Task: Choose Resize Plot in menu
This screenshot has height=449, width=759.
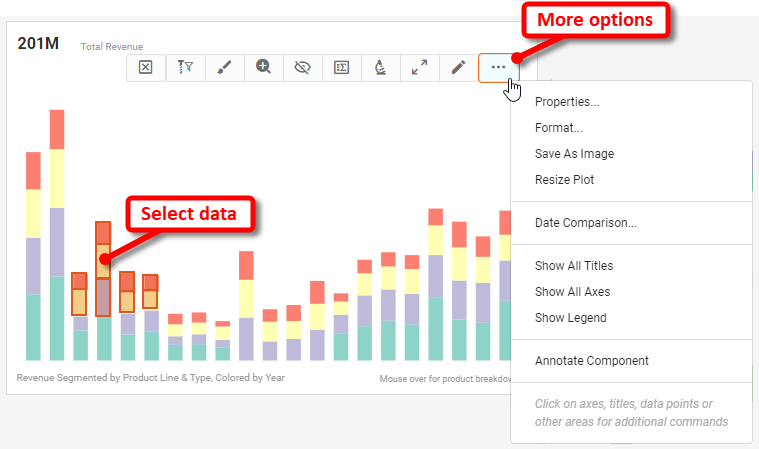Action: pyautogui.click(x=564, y=180)
